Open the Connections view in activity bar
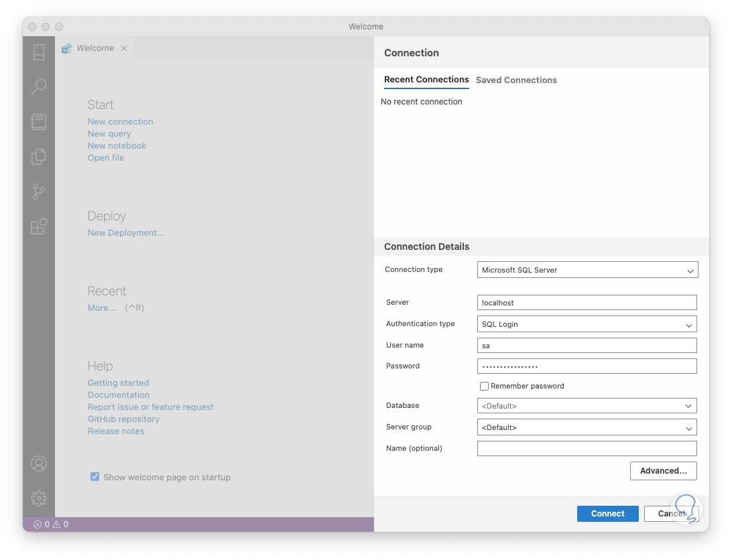This screenshot has width=732, height=560. 39,52
